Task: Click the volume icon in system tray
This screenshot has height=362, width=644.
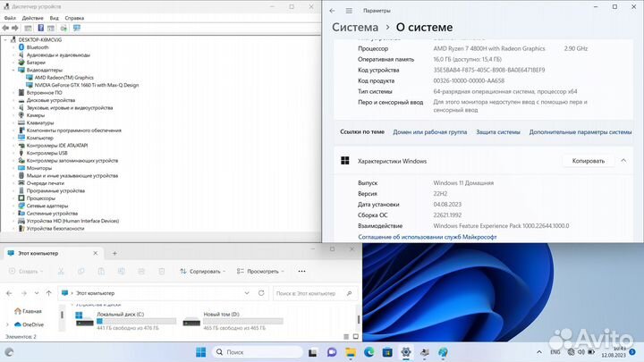Action: (x=581, y=352)
